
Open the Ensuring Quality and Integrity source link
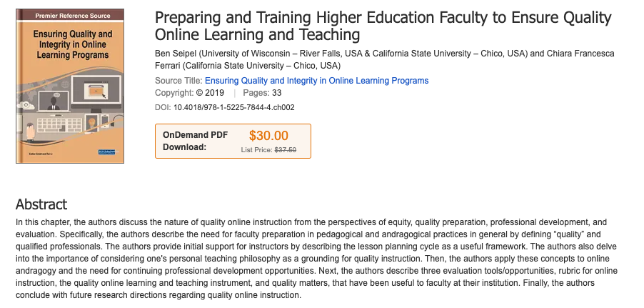click(316, 81)
